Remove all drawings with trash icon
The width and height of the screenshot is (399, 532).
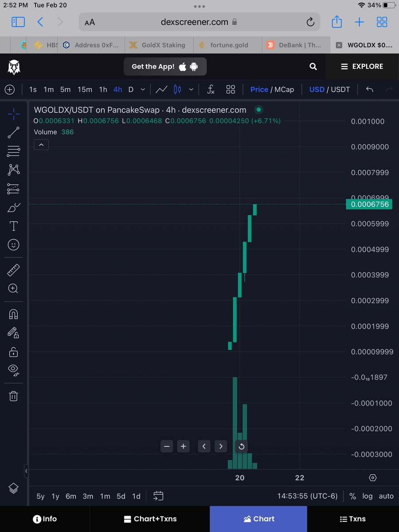[x=13, y=396]
